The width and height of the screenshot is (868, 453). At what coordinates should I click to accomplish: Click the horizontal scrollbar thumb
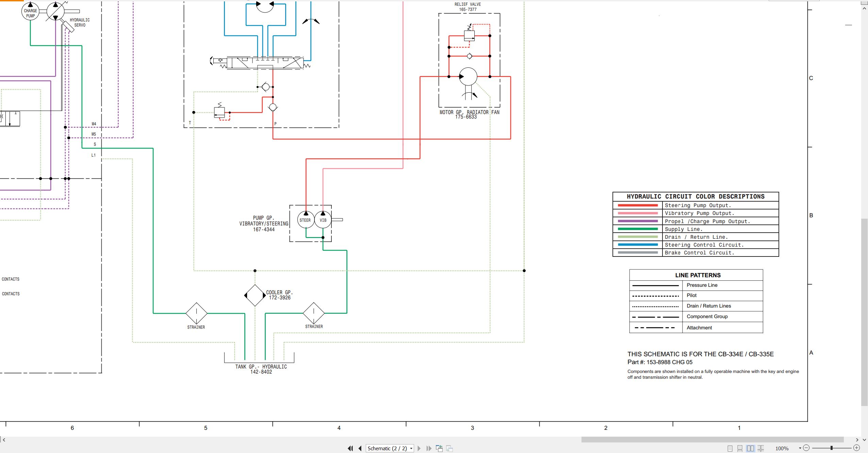(712, 439)
